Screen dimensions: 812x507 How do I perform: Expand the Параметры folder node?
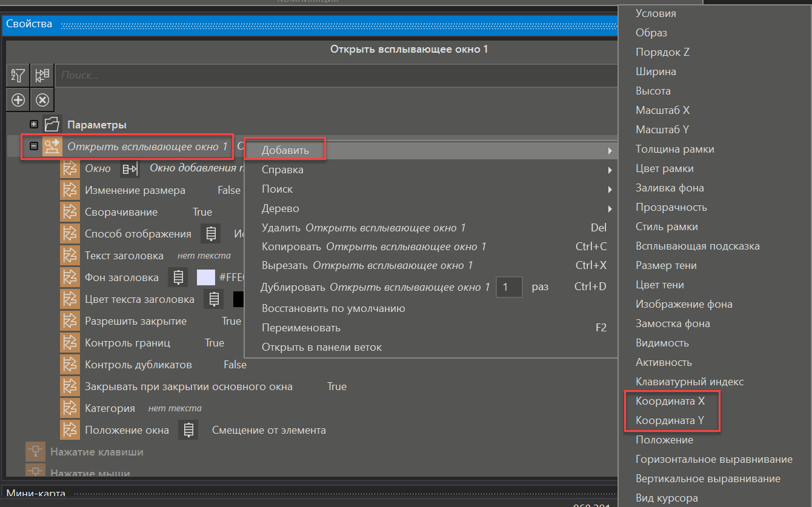[x=34, y=125]
